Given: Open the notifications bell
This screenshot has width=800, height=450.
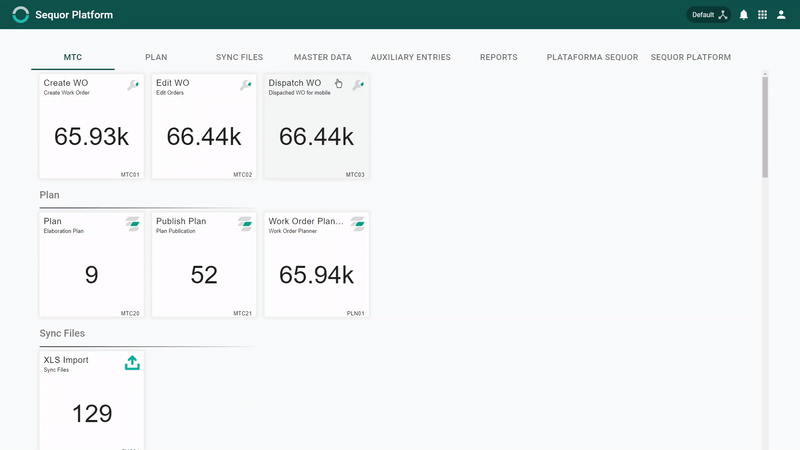Looking at the screenshot, I should click(x=743, y=15).
